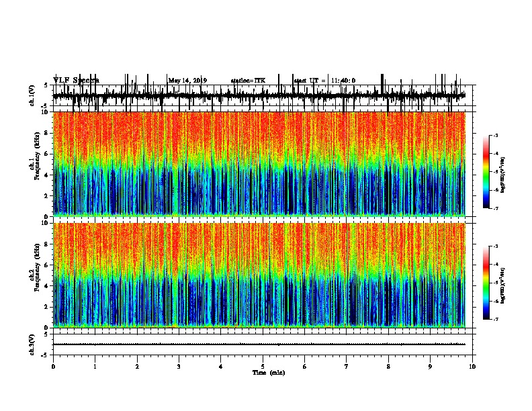The height and width of the screenshot is (411, 532).
Task: Select the ch.1 spectrogram color bar
Action: (x=486, y=172)
